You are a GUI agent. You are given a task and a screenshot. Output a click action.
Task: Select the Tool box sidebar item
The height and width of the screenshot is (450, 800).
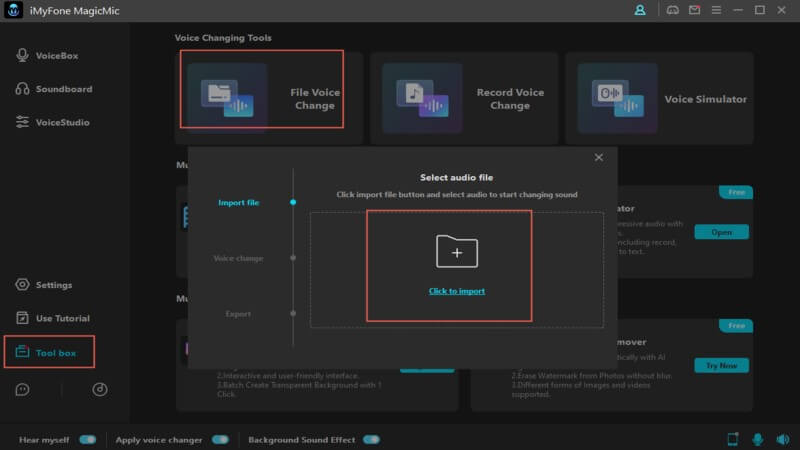[49, 352]
